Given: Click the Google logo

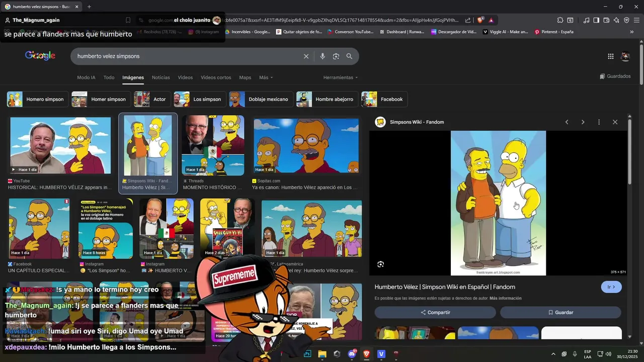Looking at the screenshot, I should tap(40, 56).
